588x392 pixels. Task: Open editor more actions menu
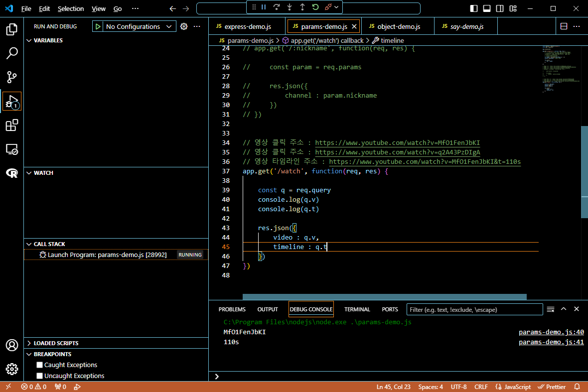point(577,26)
